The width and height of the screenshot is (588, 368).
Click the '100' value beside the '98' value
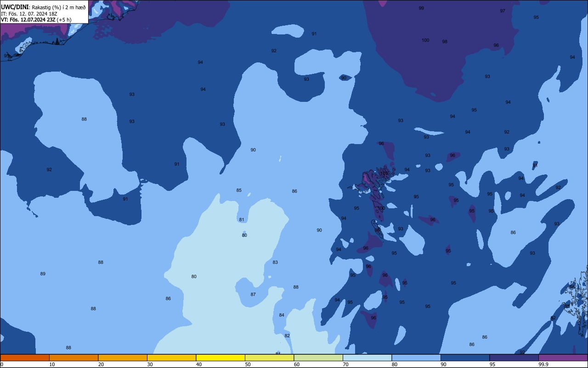coord(425,40)
